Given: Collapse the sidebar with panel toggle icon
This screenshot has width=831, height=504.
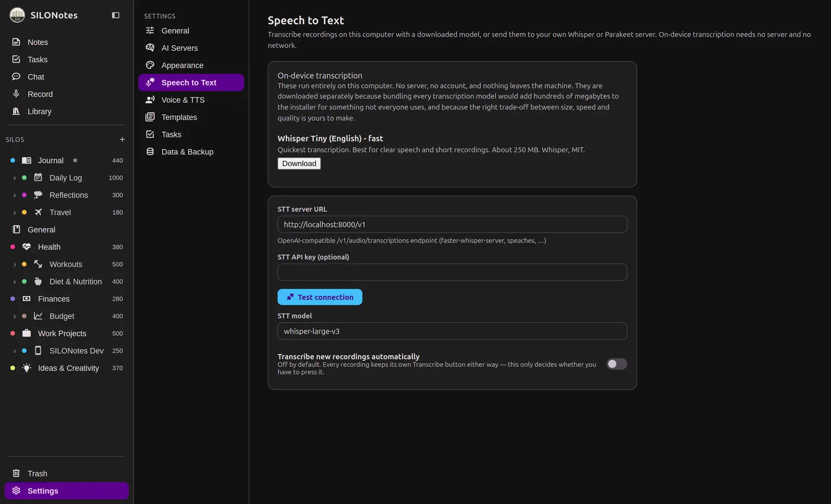Looking at the screenshot, I should click(x=116, y=15).
